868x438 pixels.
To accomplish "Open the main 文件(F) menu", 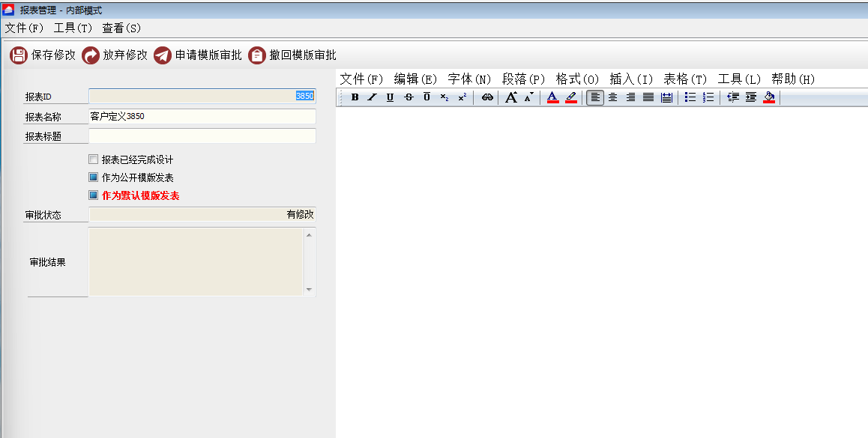I will tap(24, 28).
